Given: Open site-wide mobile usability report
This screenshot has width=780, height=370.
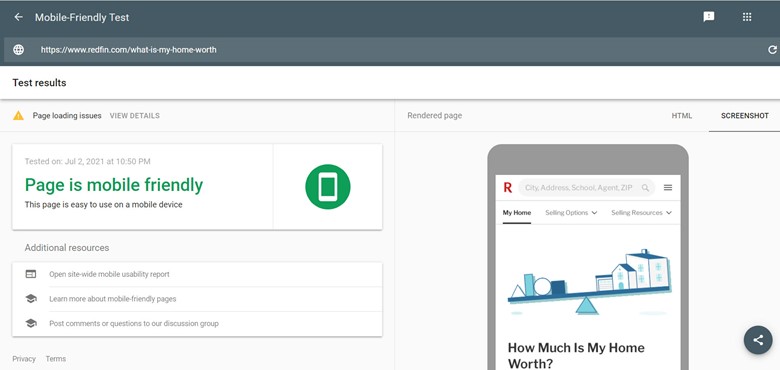Looking at the screenshot, I should coord(109,274).
